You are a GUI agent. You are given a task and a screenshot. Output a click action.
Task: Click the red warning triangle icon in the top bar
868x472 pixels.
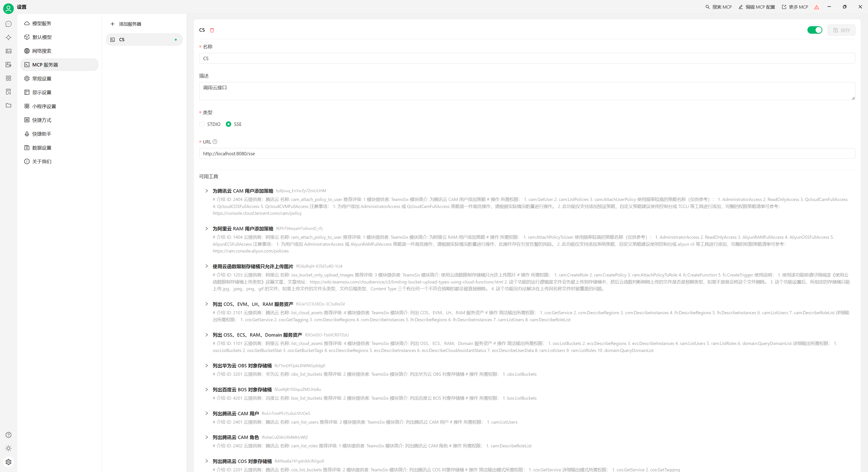[816, 7]
